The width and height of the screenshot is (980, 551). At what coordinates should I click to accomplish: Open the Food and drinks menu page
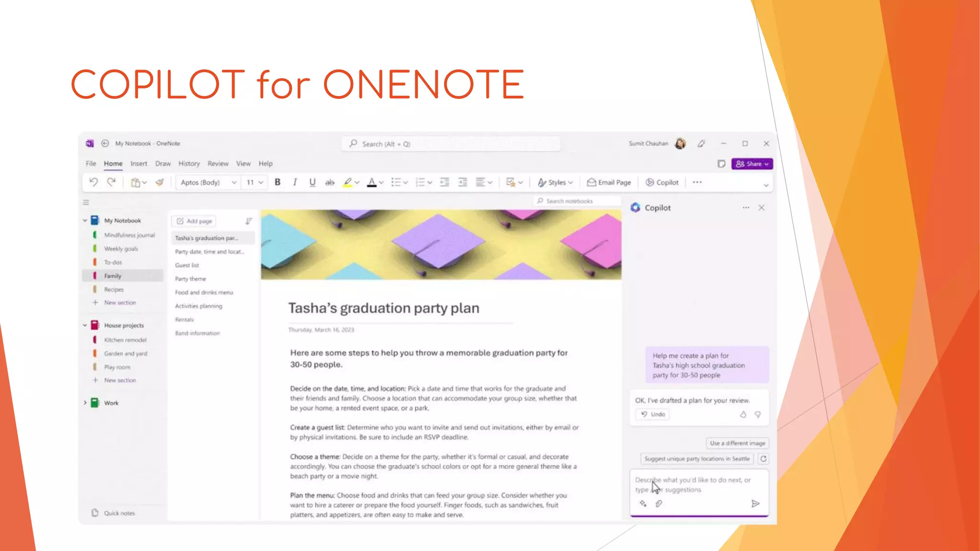pyautogui.click(x=204, y=292)
